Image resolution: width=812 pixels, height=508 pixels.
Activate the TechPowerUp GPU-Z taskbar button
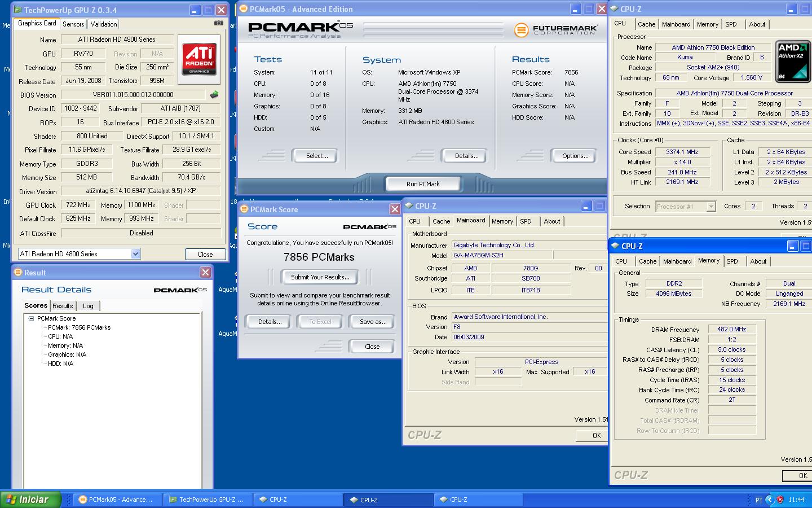click(x=208, y=500)
